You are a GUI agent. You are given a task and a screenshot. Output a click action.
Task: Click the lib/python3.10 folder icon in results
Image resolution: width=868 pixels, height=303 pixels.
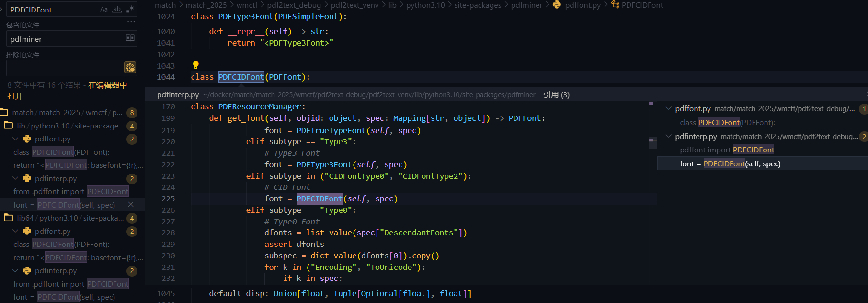[9, 126]
